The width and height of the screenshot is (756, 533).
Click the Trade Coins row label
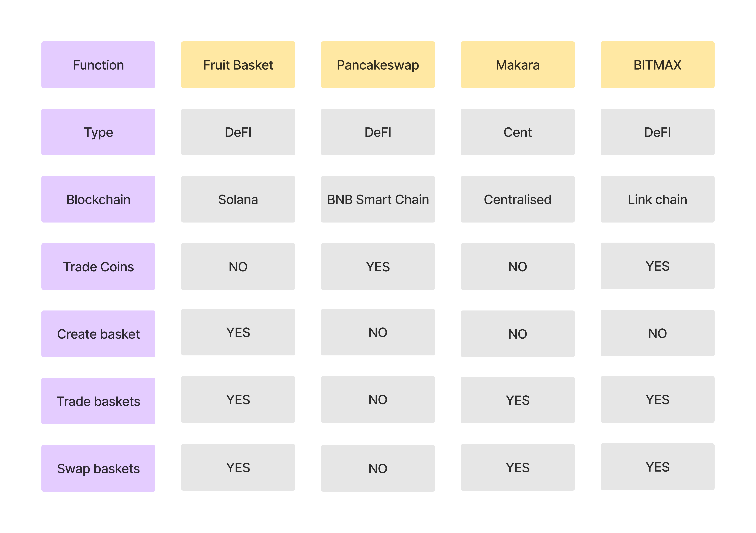[98, 266]
